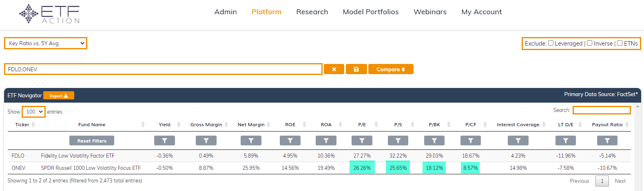Viewport: 644px width, 191px height.
Task: Enable the Exclude Leveraged checkbox
Action: (551, 43)
